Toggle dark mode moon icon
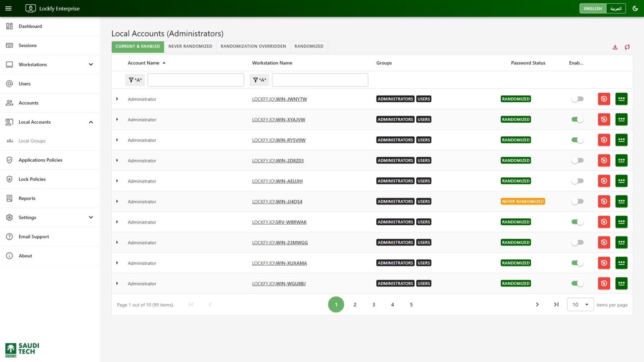The image size is (644, 362). (x=635, y=8)
